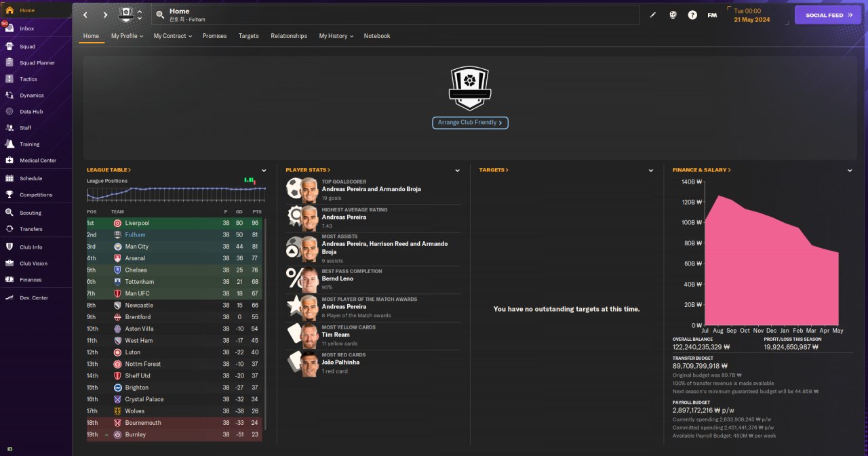Open Finances in the sidebar
Image resolution: width=868 pixels, height=456 pixels.
click(36, 280)
